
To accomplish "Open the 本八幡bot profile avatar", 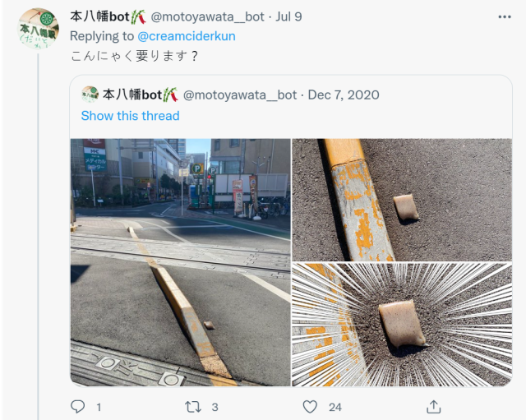I will tap(38, 29).
